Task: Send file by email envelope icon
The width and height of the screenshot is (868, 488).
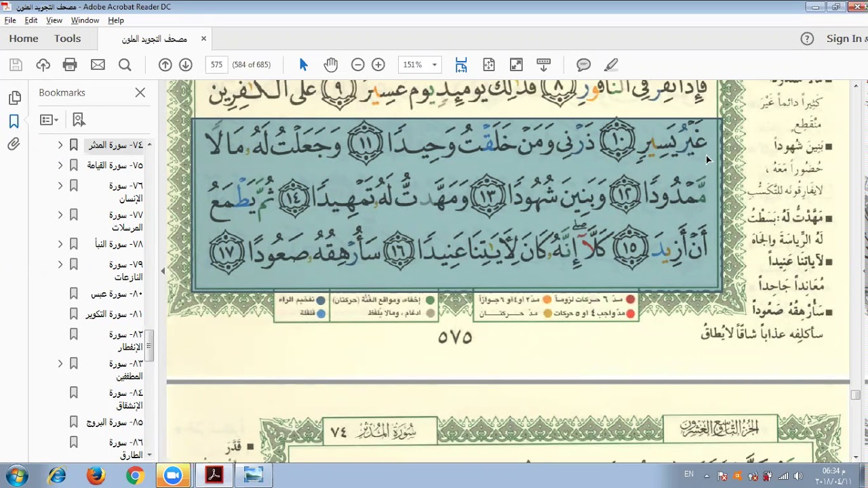Action: point(98,65)
